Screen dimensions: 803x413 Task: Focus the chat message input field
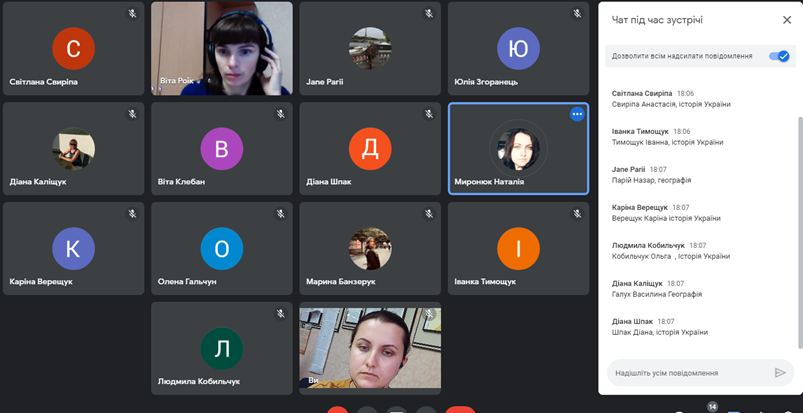tap(688, 373)
